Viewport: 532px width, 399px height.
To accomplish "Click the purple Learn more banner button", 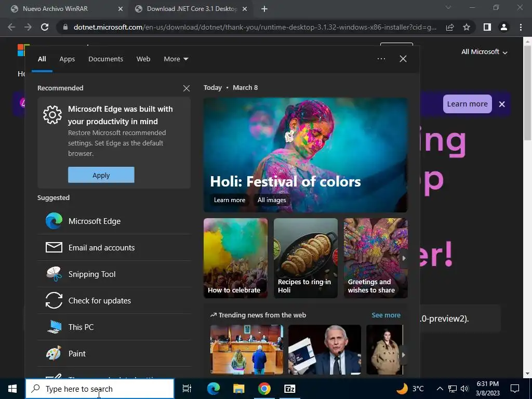I will (467, 104).
